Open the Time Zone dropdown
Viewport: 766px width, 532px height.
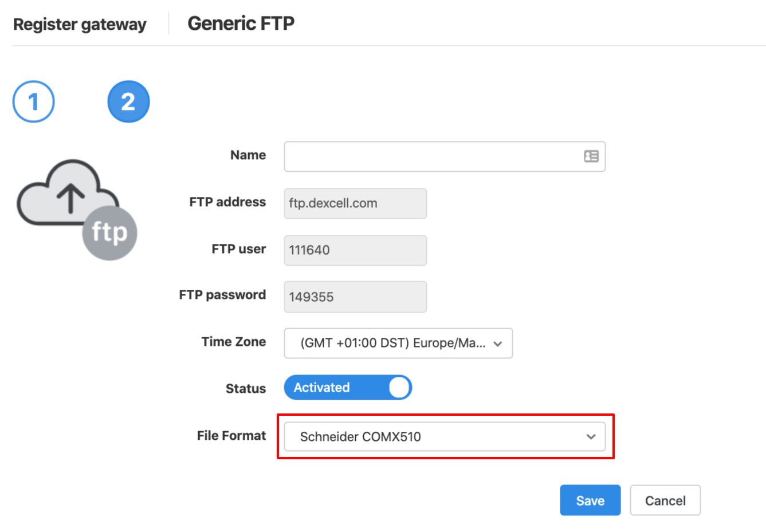point(398,343)
